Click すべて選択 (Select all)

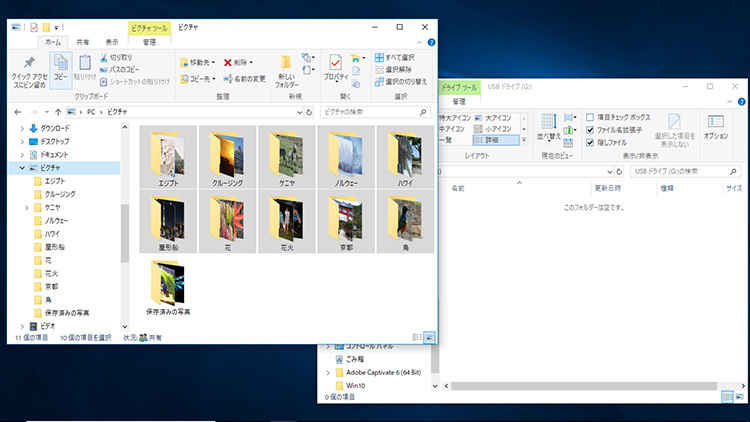(400, 58)
